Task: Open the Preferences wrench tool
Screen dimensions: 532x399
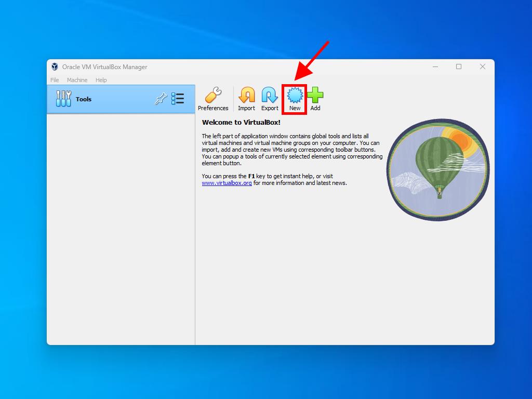Action: tap(213, 99)
